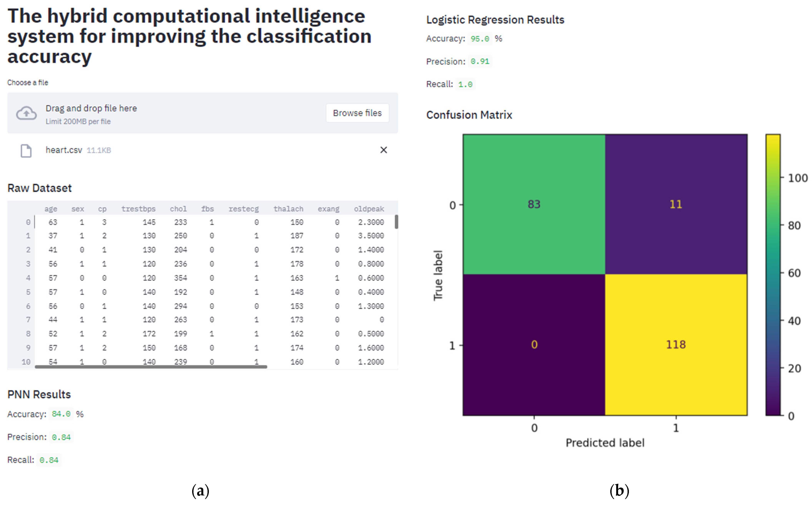Click the confusion matrix cell showing 11
The image size is (812, 506).
676,204
